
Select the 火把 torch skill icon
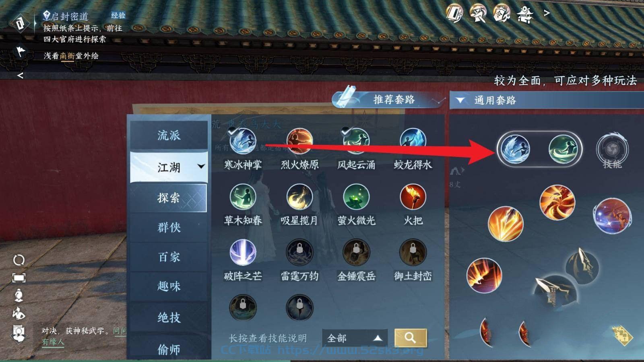click(413, 197)
